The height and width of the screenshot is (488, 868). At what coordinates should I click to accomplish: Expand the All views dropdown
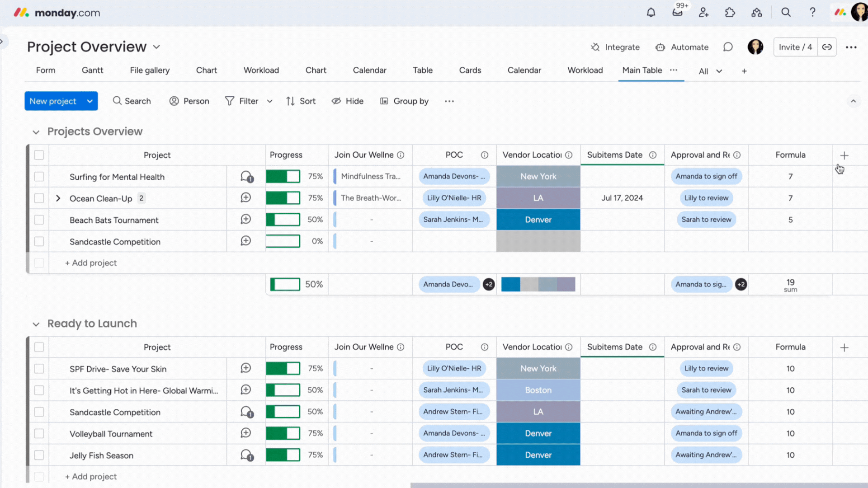coord(710,71)
